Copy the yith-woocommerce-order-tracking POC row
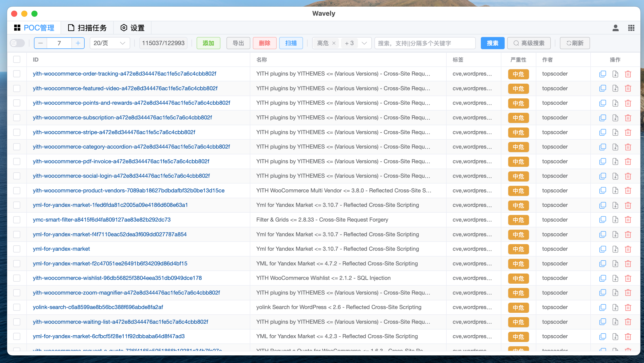Screen dimensions: 644x363 point(602,74)
